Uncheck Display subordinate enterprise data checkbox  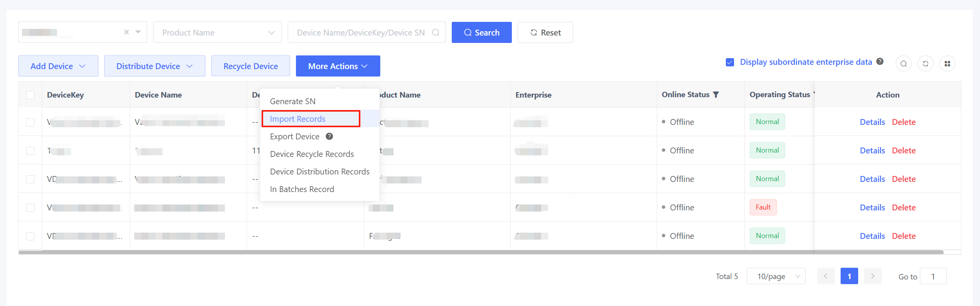tap(730, 62)
